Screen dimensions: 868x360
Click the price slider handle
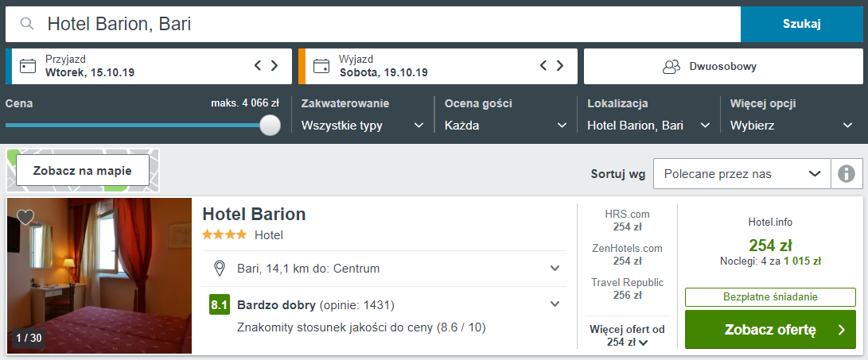coord(271,125)
